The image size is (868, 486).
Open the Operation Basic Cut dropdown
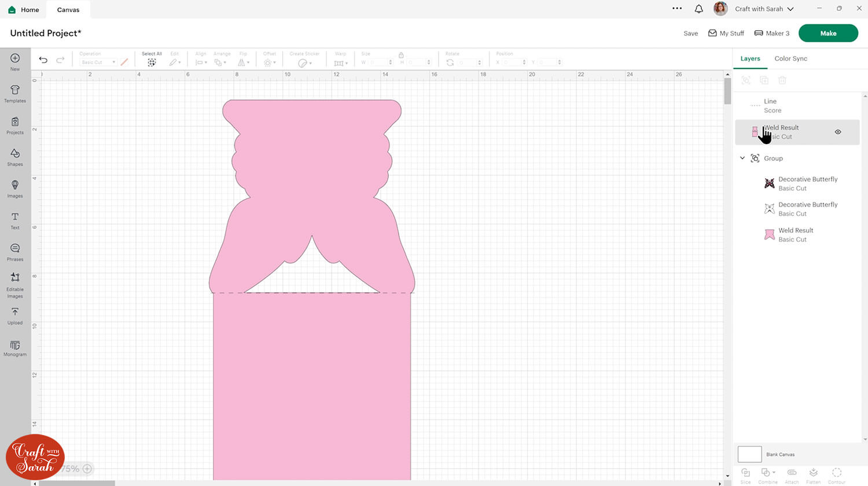[98, 62]
